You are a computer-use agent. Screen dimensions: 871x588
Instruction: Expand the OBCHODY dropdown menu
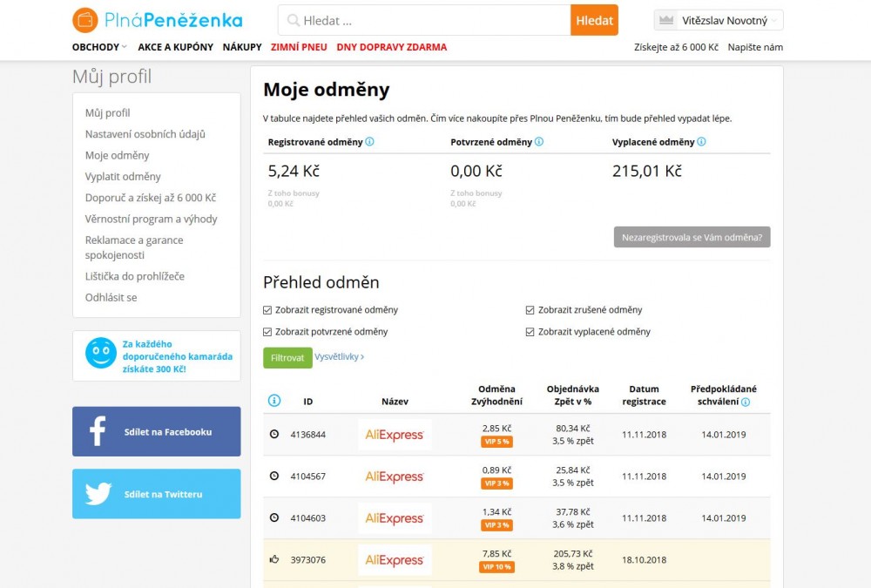click(99, 47)
